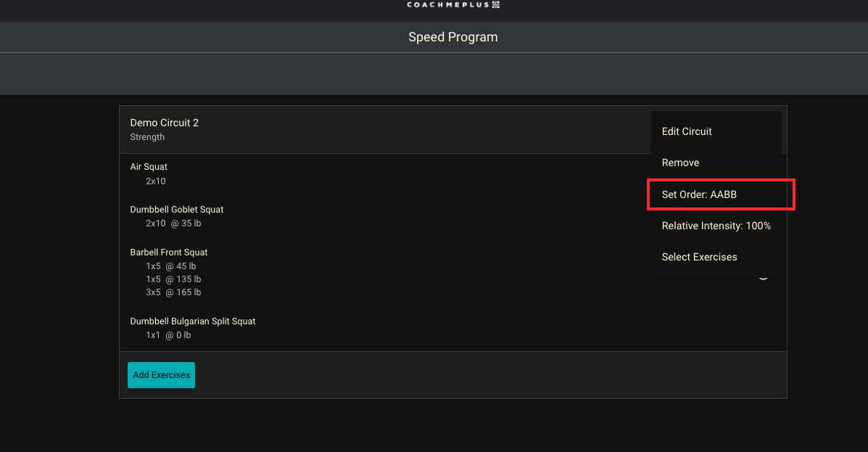The width and height of the screenshot is (868, 452).
Task: Expand the Air Squat exercise entry
Action: click(149, 166)
